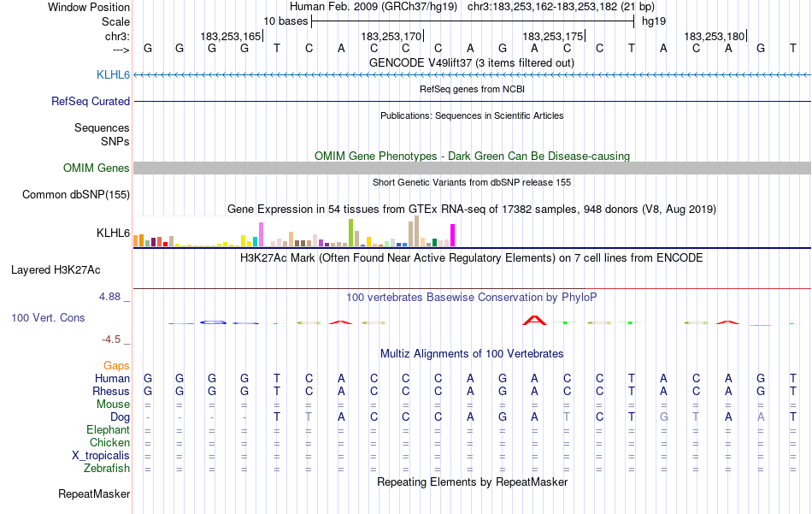
Task: Select the Common dbSNP(155) track label
Action: tap(75, 194)
